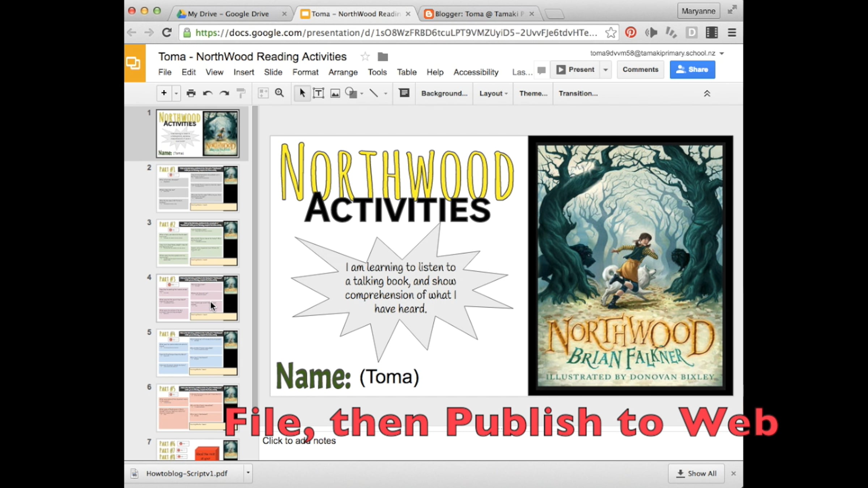Screen dimensions: 868x488
Task: Reload the page
Action: coord(167,33)
